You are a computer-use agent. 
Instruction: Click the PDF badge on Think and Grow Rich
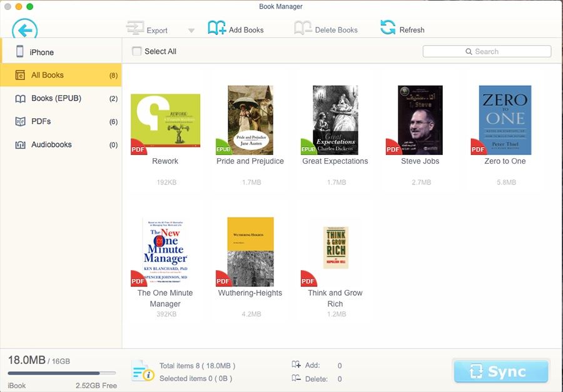308,279
